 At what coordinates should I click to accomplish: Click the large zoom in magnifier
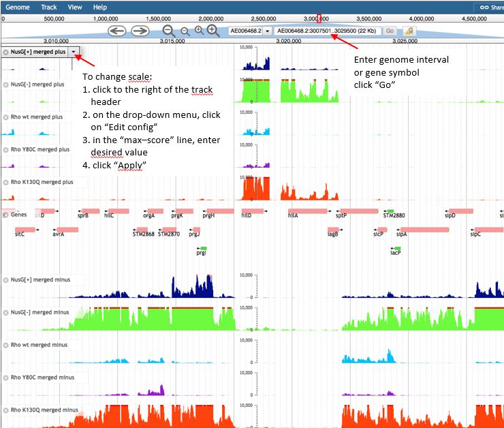[213, 31]
